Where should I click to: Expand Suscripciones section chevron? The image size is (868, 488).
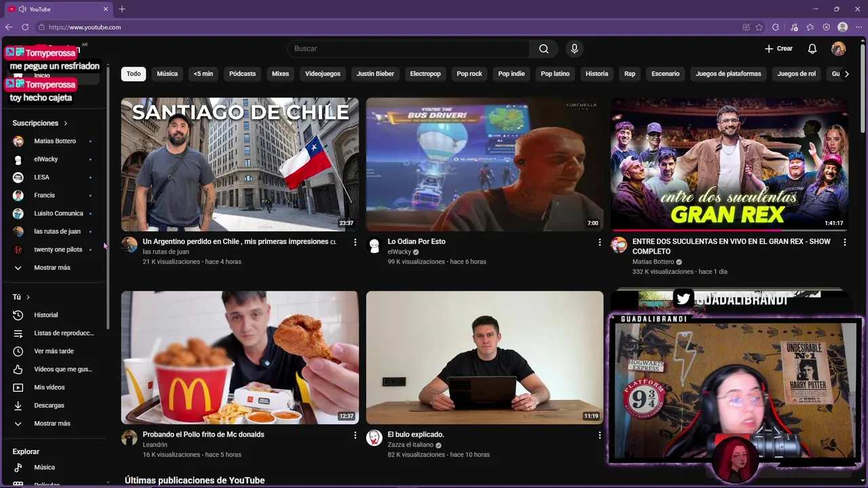(x=66, y=123)
